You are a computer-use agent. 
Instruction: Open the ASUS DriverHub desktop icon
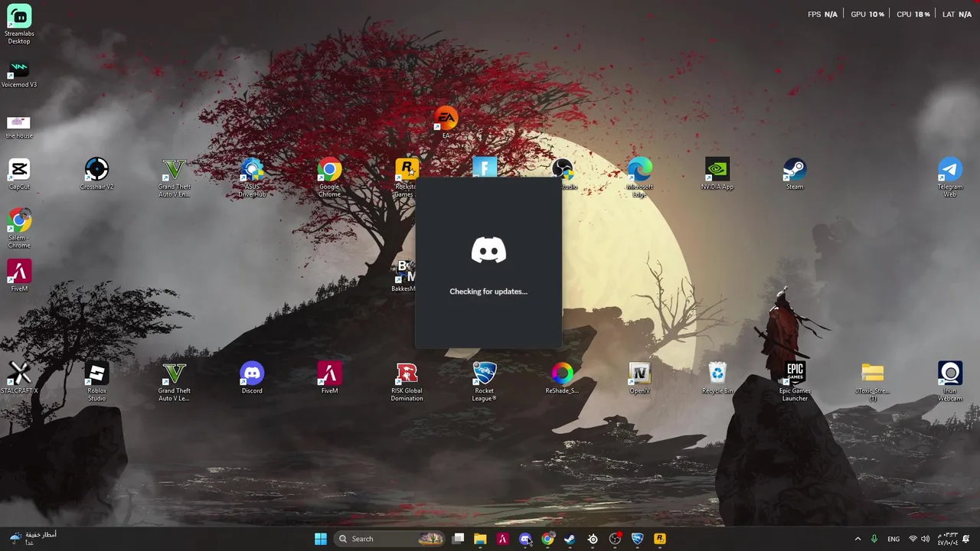pyautogui.click(x=252, y=178)
